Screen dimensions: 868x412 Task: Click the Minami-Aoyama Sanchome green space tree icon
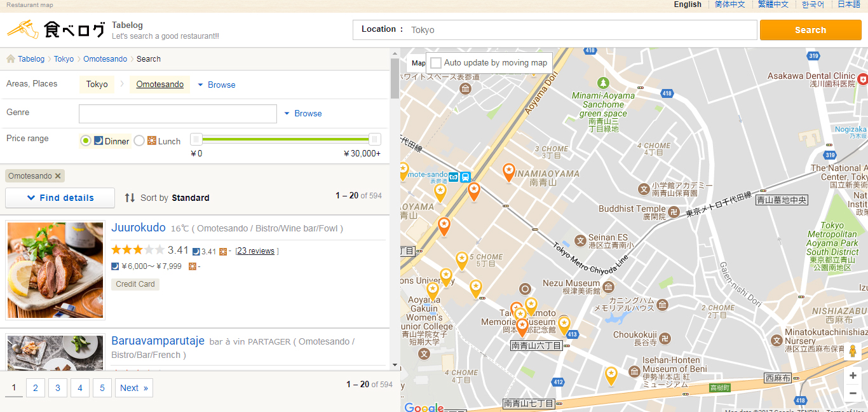pyautogui.click(x=603, y=83)
